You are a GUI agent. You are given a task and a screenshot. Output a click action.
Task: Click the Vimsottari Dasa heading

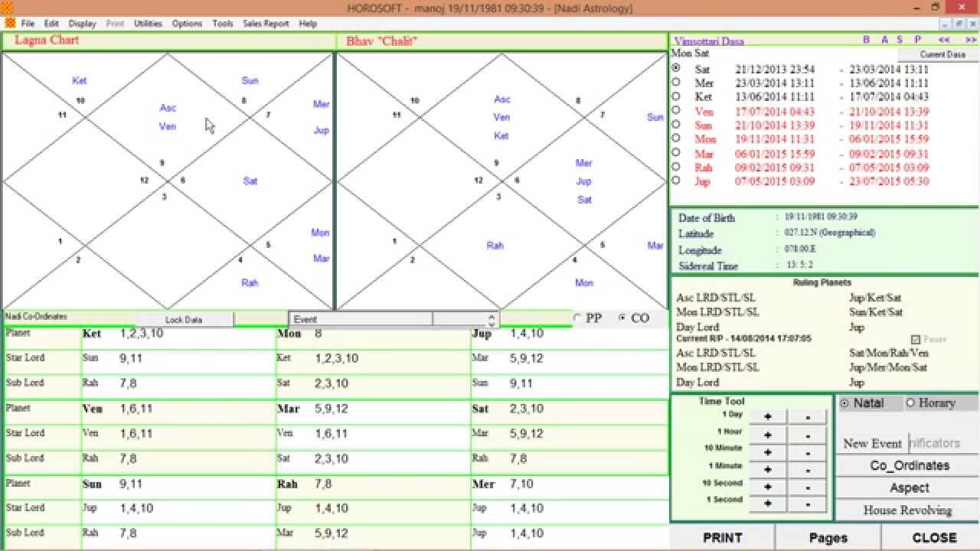708,41
